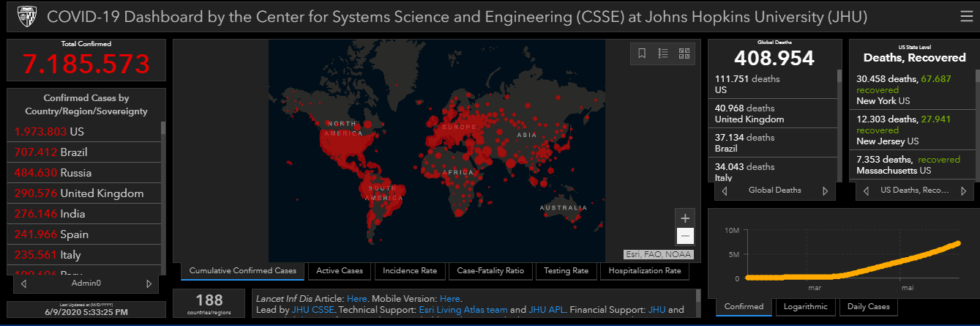This screenshot has height=326, width=980.
Task: Click the left arrow beside US Deaths, Reco...
Action: pos(867,190)
